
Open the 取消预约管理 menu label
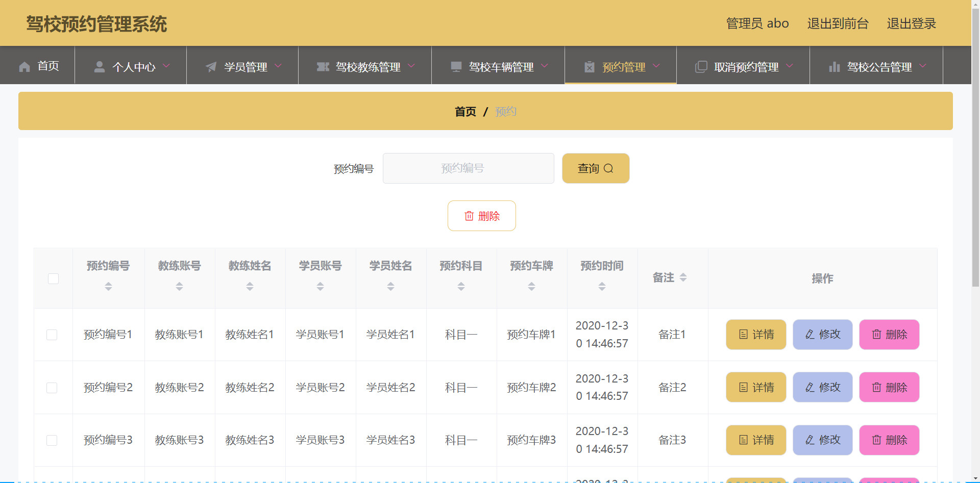click(746, 67)
